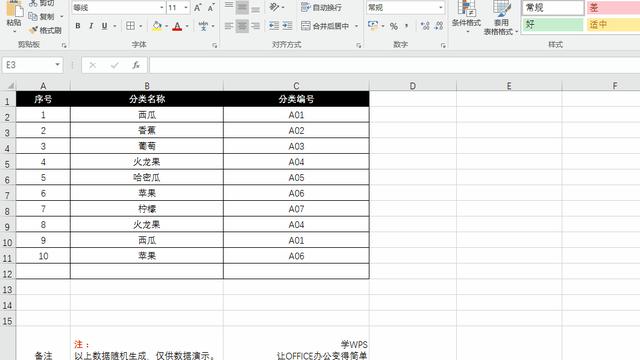Apply cell borders with the borders icon
This screenshot has height=360, width=640.
coord(130,26)
